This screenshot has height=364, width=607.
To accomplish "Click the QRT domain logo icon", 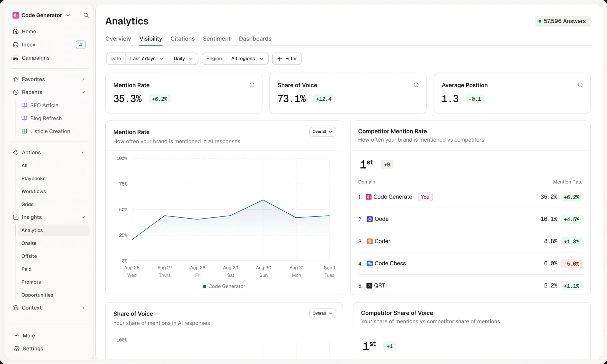I will 369,286.
